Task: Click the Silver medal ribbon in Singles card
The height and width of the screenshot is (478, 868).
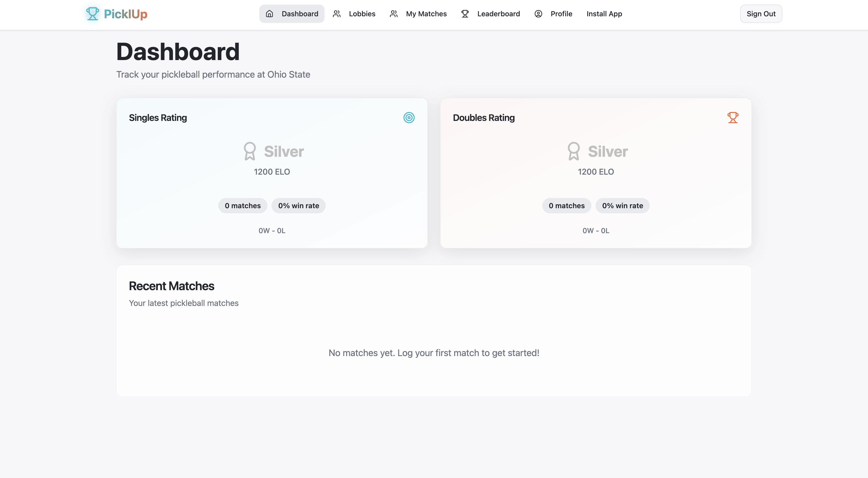Action: click(x=250, y=151)
